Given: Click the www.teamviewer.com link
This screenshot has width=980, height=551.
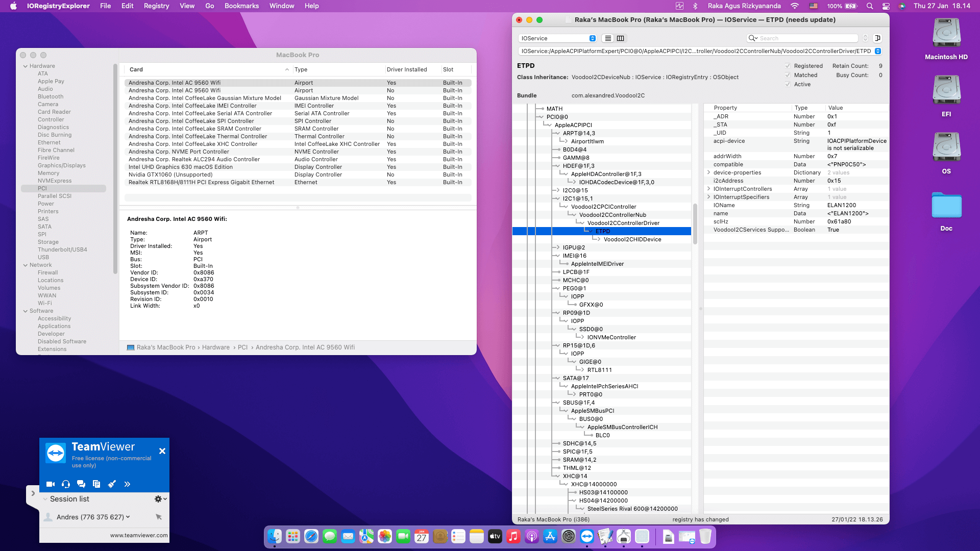Looking at the screenshot, I should (x=139, y=535).
